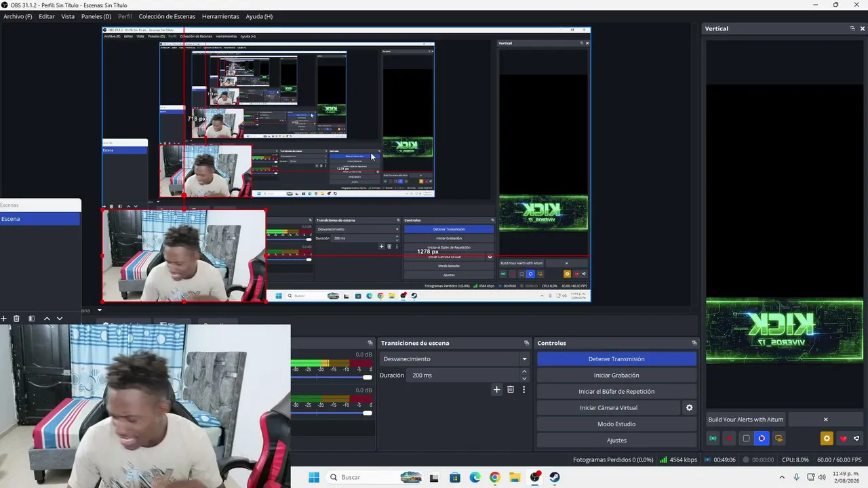
Task: Undock the Vertical panel
Action: click(x=852, y=28)
